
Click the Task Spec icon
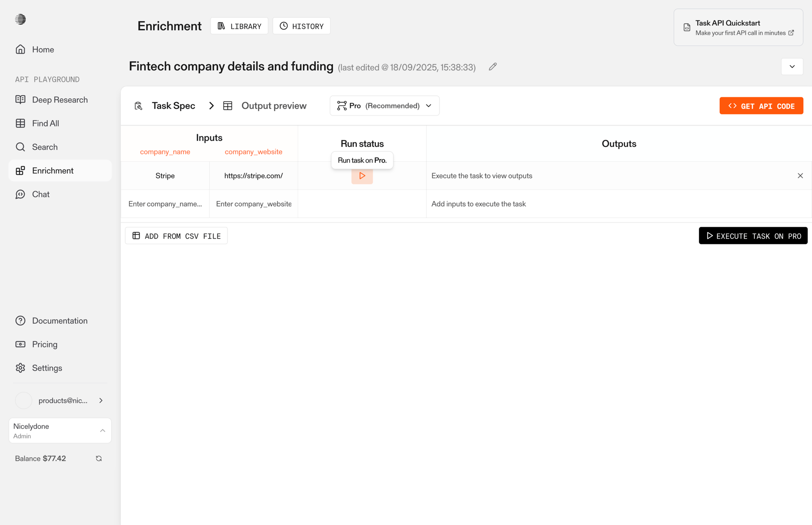click(x=138, y=105)
